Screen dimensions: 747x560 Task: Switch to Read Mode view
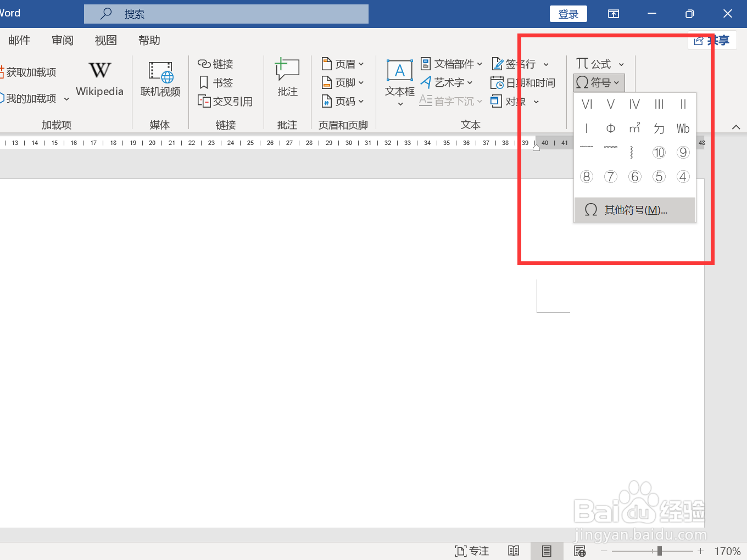pyautogui.click(x=514, y=551)
